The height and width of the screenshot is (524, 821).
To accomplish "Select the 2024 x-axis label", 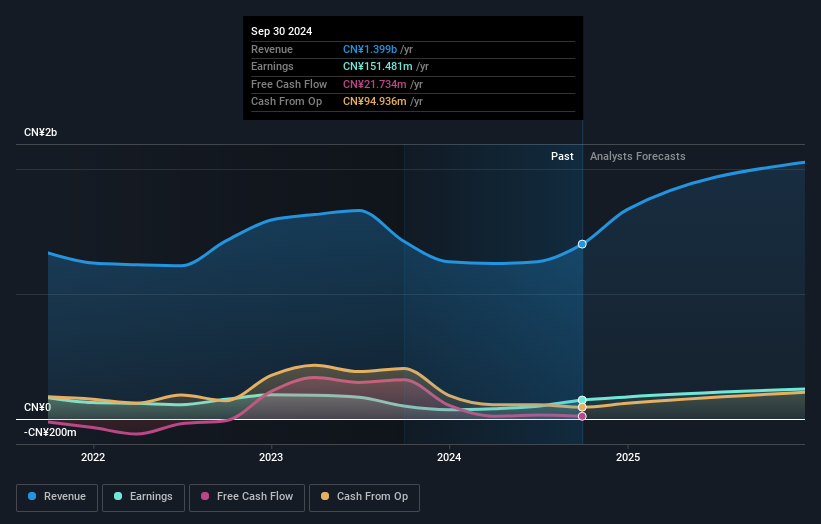I will click(449, 458).
